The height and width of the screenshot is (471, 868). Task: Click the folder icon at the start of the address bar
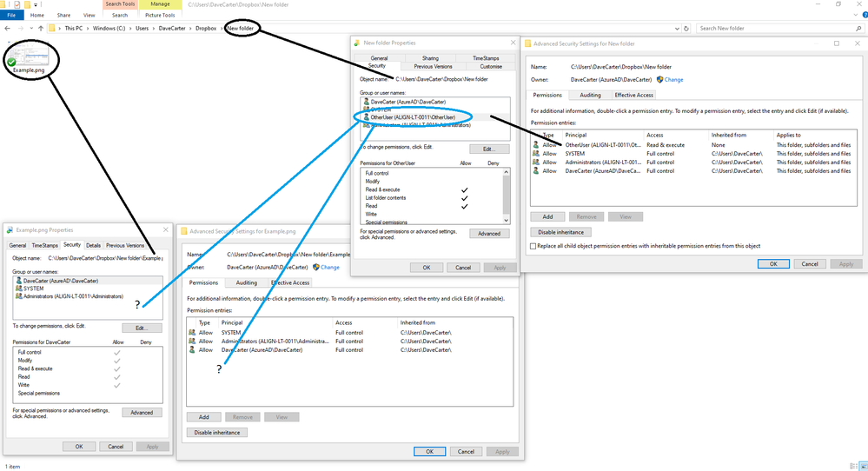click(51, 28)
